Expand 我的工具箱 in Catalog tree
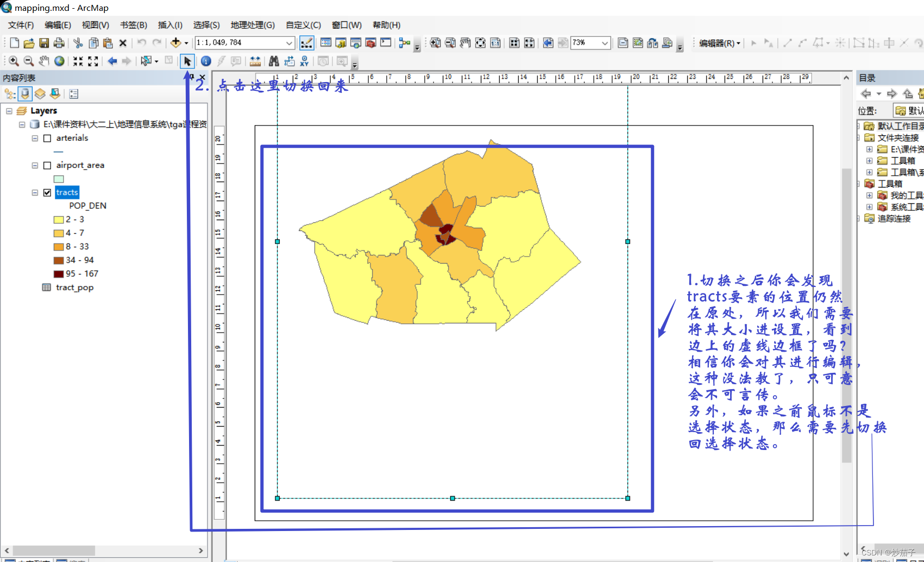The width and height of the screenshot is (924, 562). [x=870, y=196]
